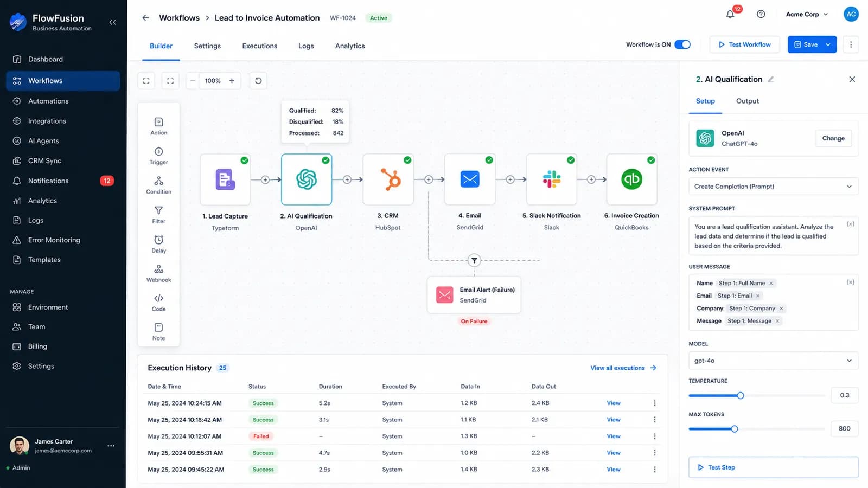Click Change for OpenAI connection
868x488 pixels.
[x=833, y=138]
